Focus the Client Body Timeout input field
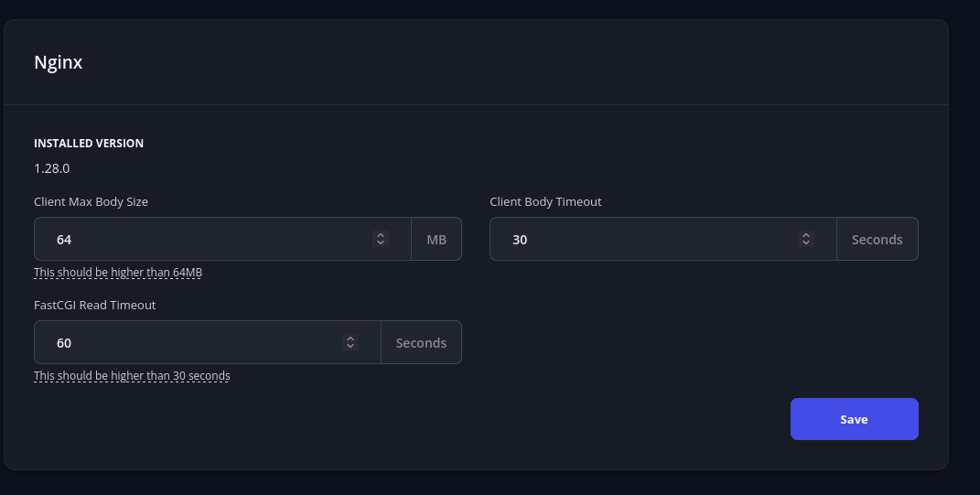Viewport: 980px width, 495px height. [650, 240]
